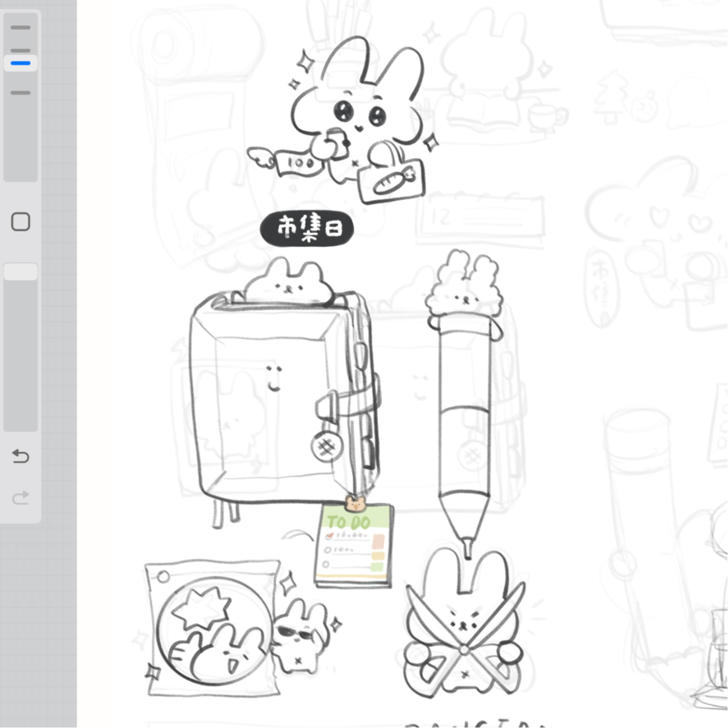This screenshot has width=728, height=728.
Task: Click the second gray brush size notch
Action: click(x=21, y=50)
